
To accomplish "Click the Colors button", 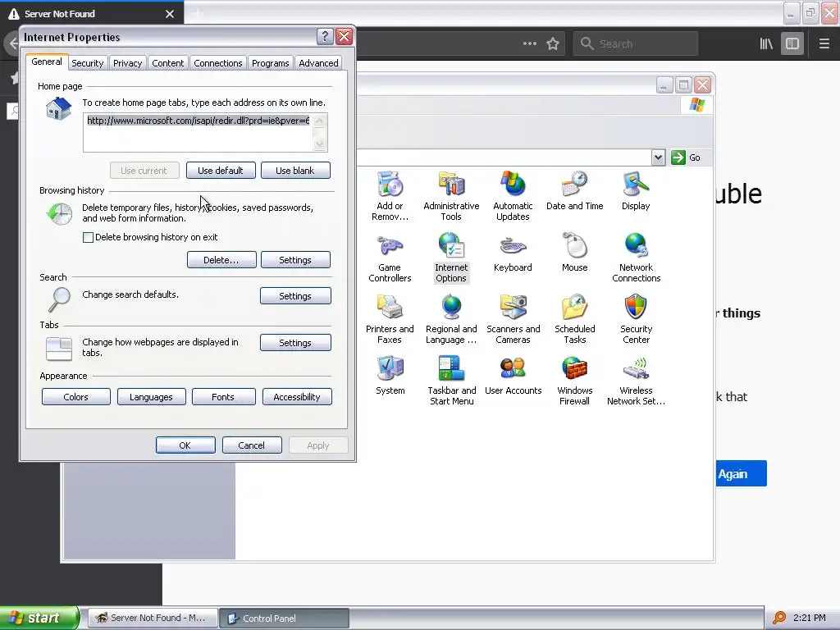I will coord(76,397).
